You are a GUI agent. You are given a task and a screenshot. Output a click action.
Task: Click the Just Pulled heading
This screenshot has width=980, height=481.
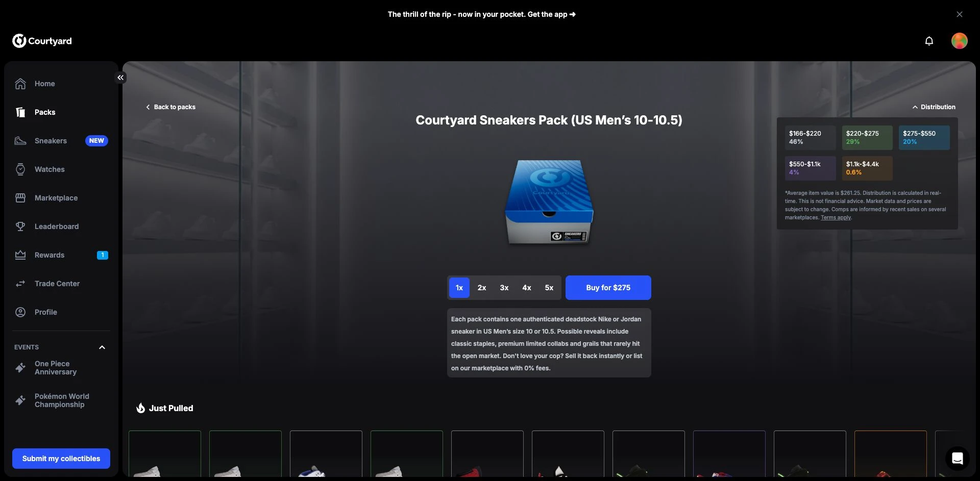[171, 408]
